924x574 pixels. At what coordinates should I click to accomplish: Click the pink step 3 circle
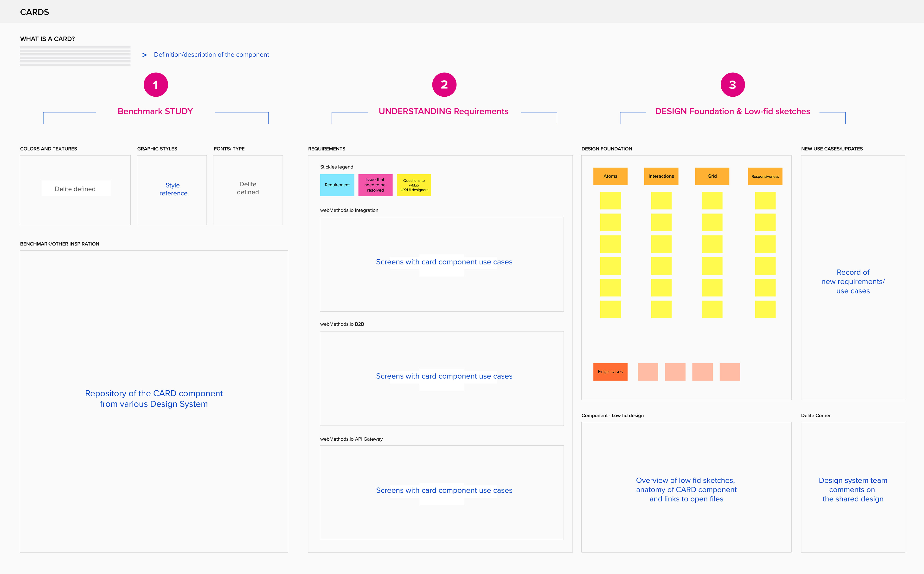[x=732, y=85]
